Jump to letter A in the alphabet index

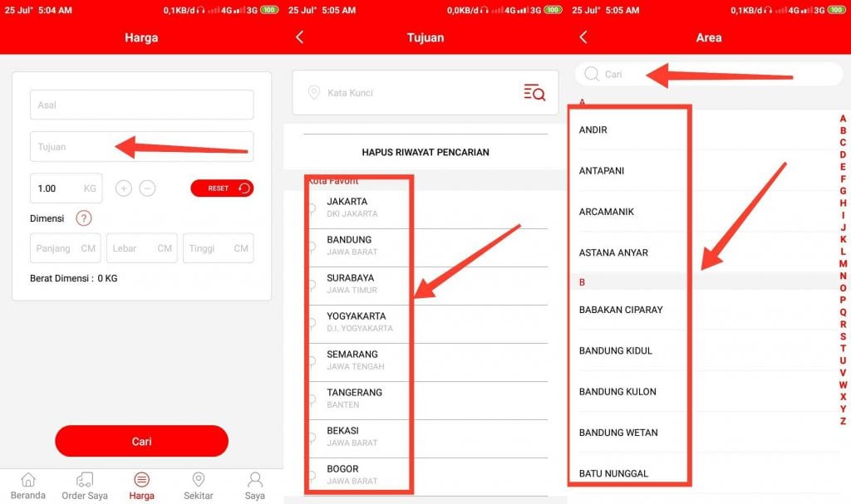843,118
